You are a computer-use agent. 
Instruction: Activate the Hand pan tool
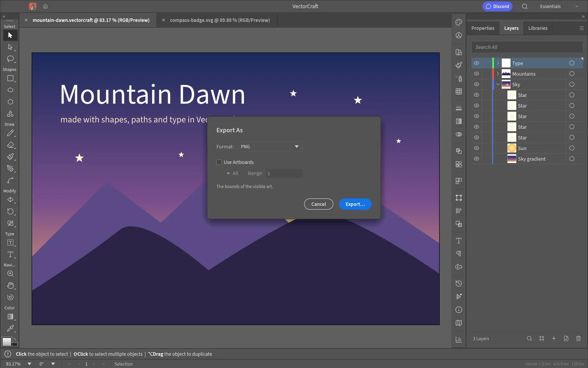(x=10, y=286)
